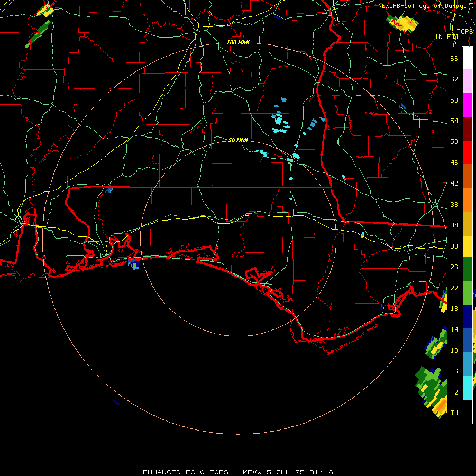Click the 46 legend value
The image size is (476, 476).
click(x=454, y=163)
